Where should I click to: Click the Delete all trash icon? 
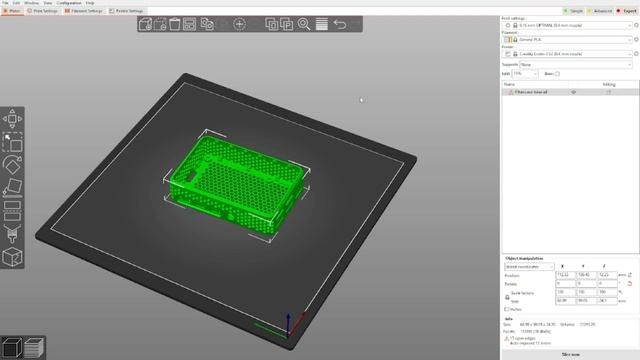click(175, 24)
